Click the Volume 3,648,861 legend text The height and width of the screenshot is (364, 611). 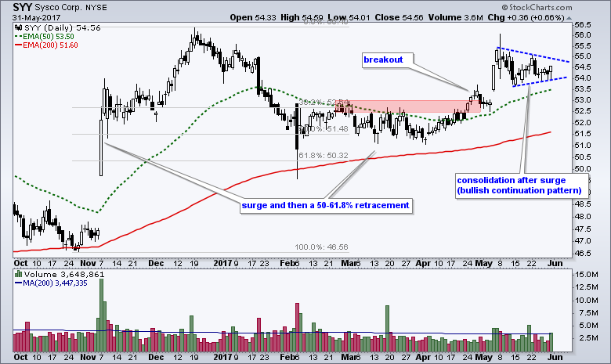pos(64,275)
